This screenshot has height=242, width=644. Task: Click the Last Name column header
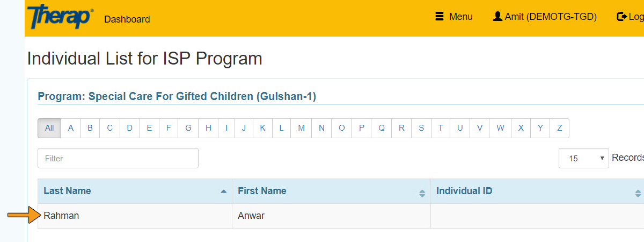[67, 191]
